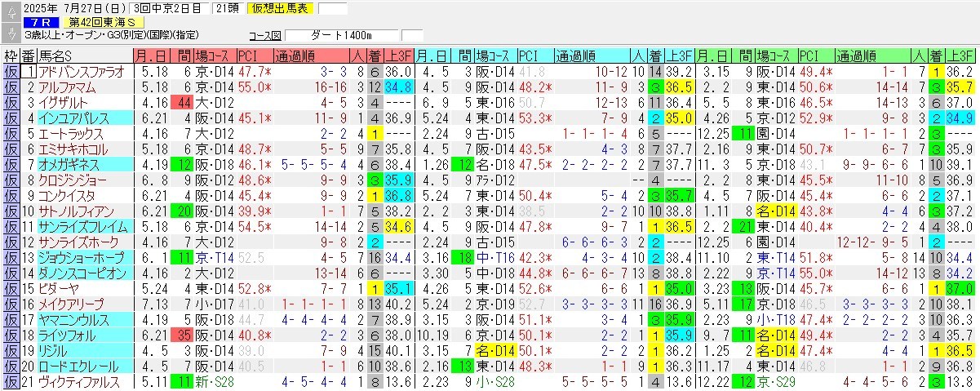This screenshot has width=980, height=391.
Task: Click the red PCI column header
Action: pyautogui.click(x=254, y=56)
